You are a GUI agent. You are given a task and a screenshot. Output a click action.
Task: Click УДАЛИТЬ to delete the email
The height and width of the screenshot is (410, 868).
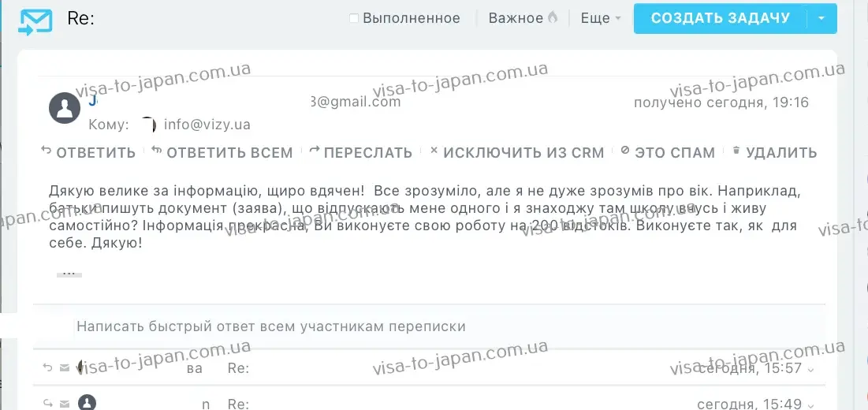[774, 152]
